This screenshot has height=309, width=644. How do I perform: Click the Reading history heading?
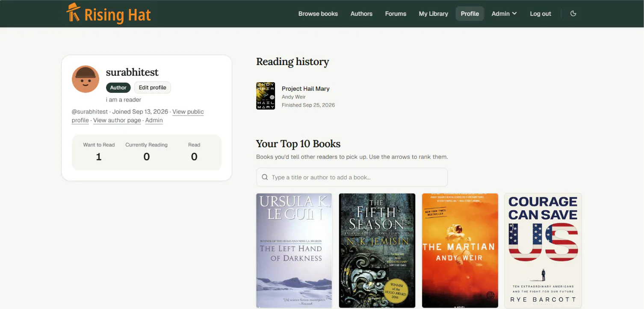pos(292,62)
